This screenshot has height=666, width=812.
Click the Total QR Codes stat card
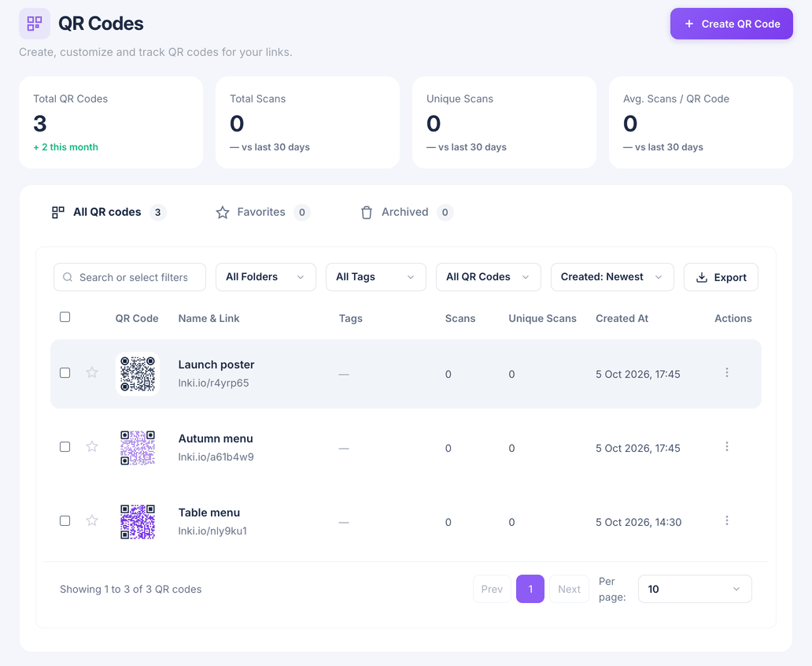[x=111, y=122]
